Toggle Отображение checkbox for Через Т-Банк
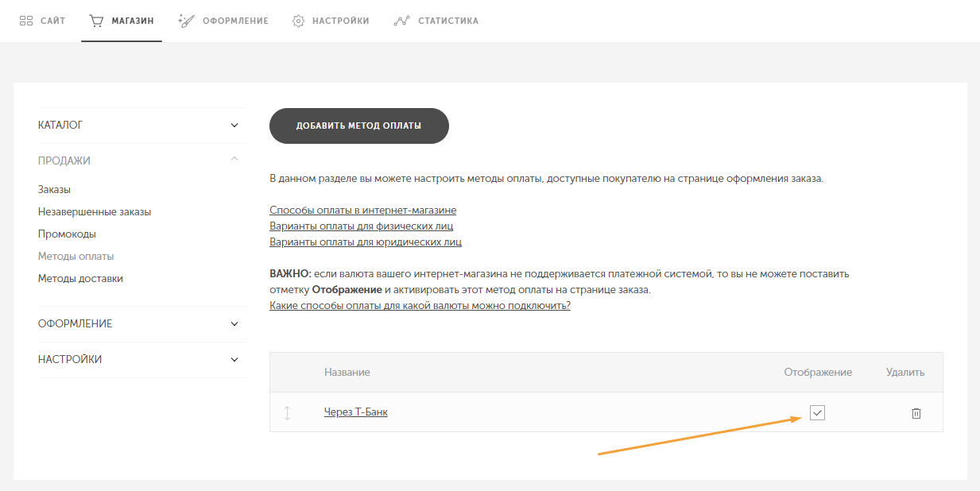Screen dimensions: 980x491 [x=817, y=412]
